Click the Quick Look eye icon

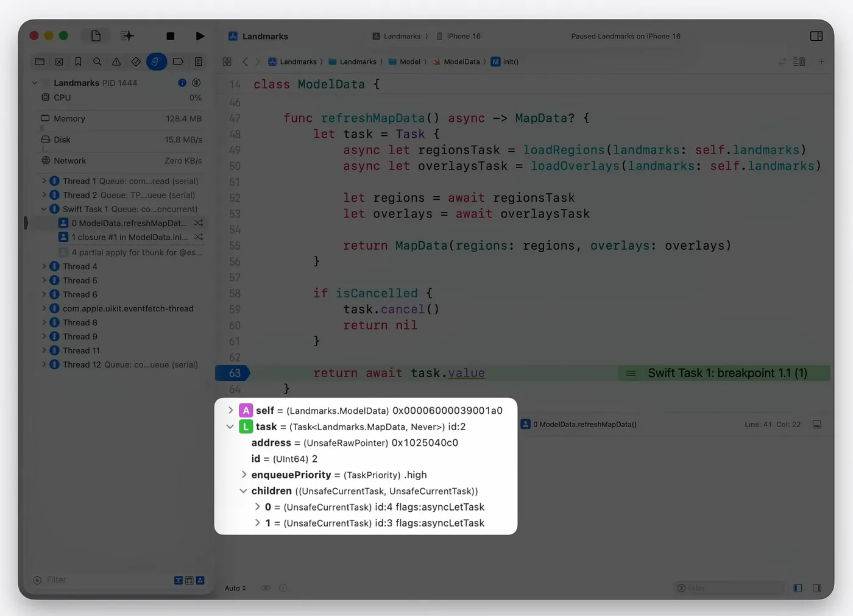(x=266, y=588)
